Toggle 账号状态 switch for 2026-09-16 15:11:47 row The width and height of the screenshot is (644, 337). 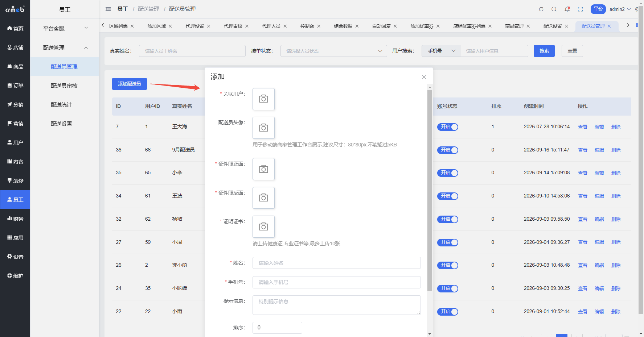click(x=447, y=150)
